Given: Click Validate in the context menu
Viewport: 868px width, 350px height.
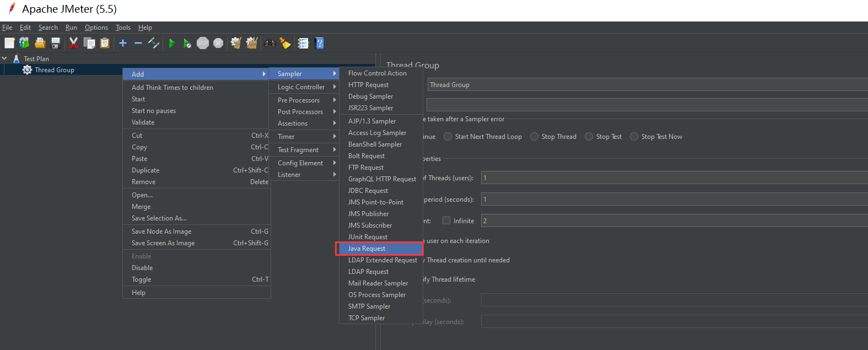Looking at the screenshot, I should (x=196, y=122).
